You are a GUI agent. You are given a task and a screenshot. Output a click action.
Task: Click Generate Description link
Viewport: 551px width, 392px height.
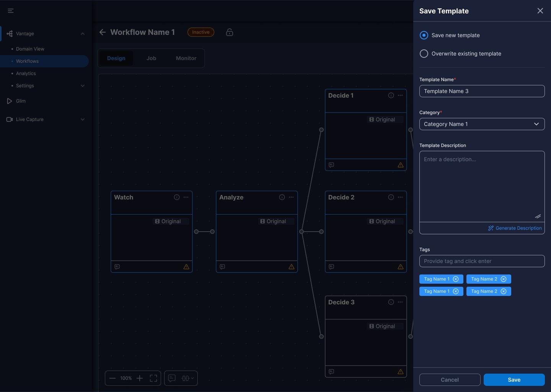coord(515,228)
